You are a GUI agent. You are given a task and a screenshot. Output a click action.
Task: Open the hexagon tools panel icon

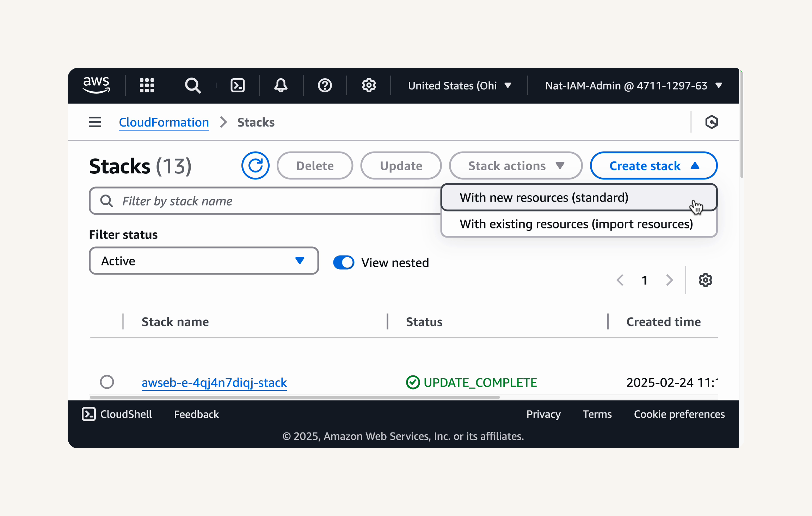click(712, 122)
